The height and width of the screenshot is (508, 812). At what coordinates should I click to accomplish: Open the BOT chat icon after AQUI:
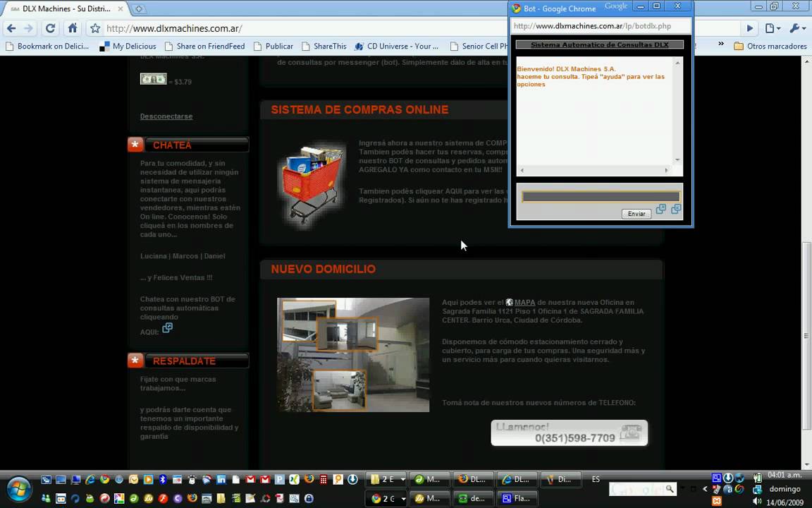point(167,327)
